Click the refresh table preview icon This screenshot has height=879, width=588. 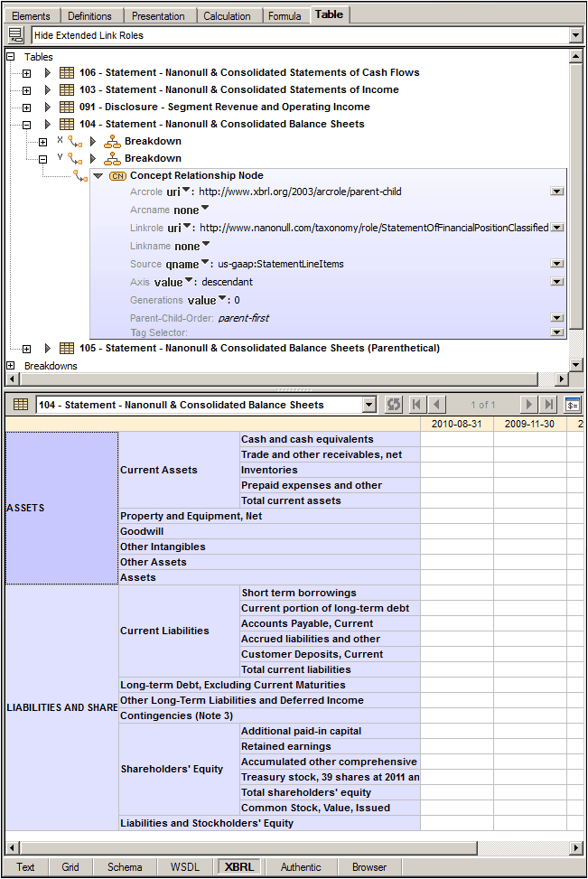(394, 405)
